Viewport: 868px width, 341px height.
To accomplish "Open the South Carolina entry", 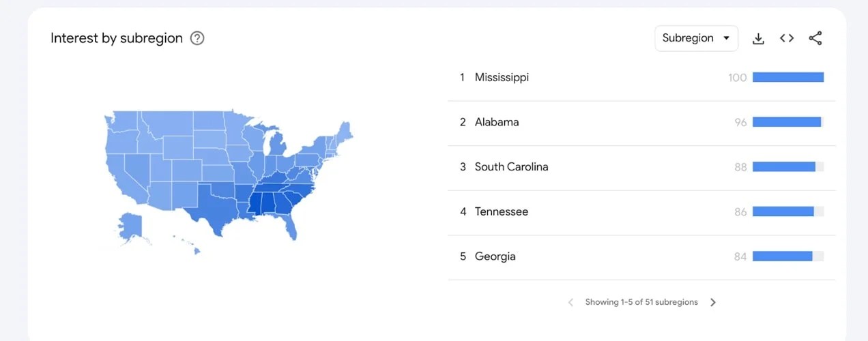I will 511,167.
